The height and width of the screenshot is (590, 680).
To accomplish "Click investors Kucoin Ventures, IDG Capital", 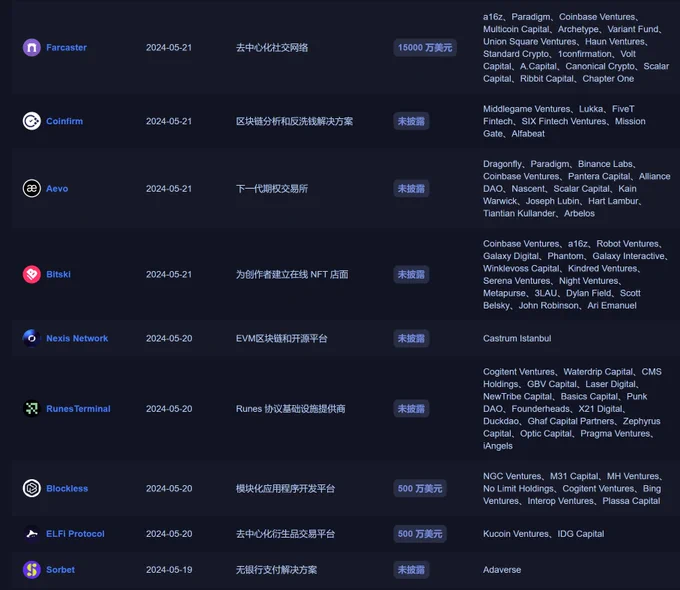I will click(543, 534).
